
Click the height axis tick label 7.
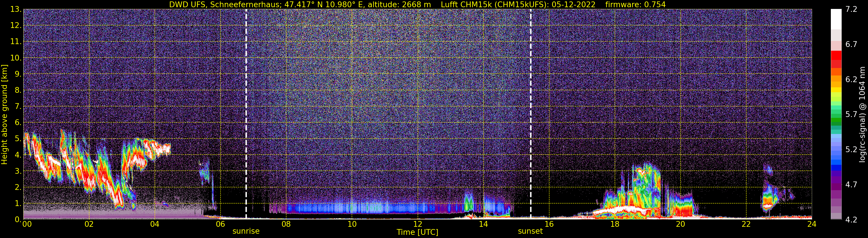coord(18,106)
